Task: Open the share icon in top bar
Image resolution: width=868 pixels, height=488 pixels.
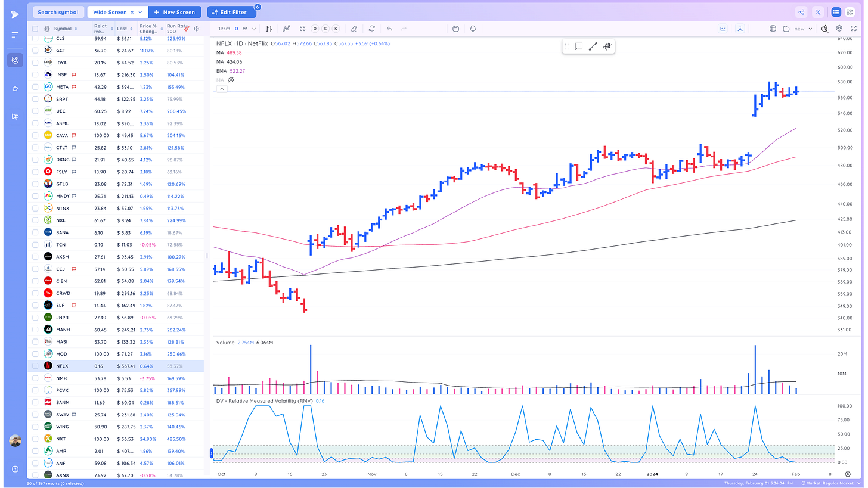Action: point(801,12)
